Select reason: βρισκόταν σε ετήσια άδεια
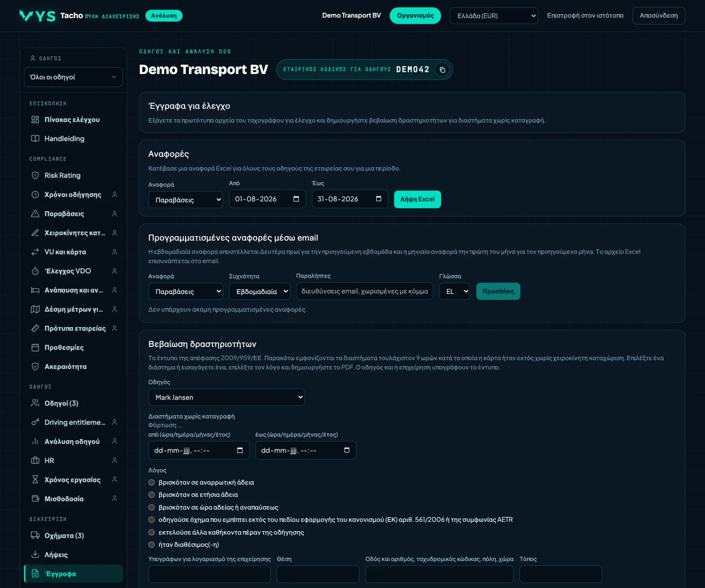 (x=152, y=495)
